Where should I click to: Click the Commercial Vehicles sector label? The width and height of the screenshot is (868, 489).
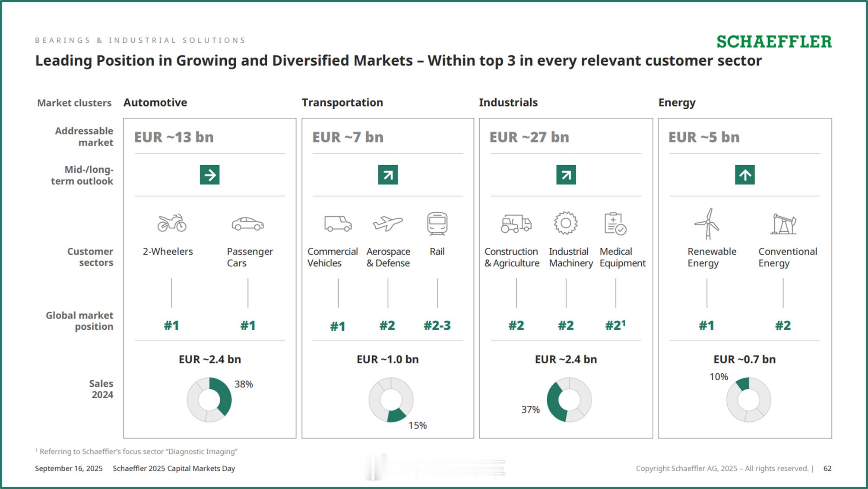click(x=333, y=257)
